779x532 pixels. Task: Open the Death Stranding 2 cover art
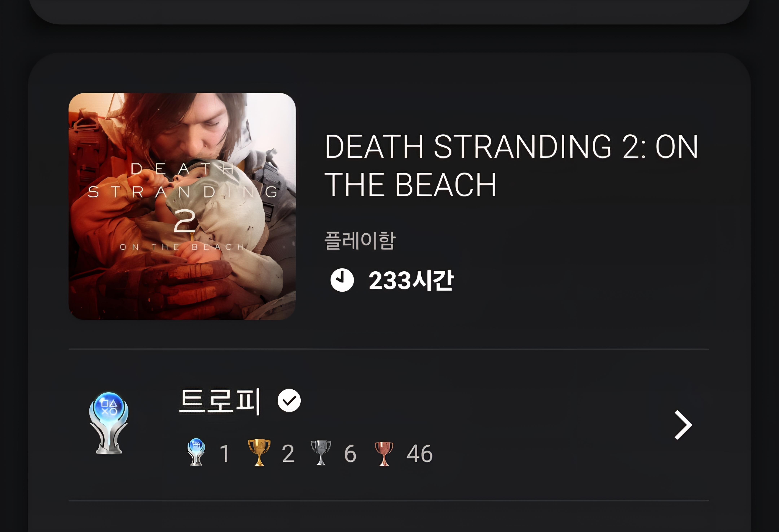click(x=182, y=206)
